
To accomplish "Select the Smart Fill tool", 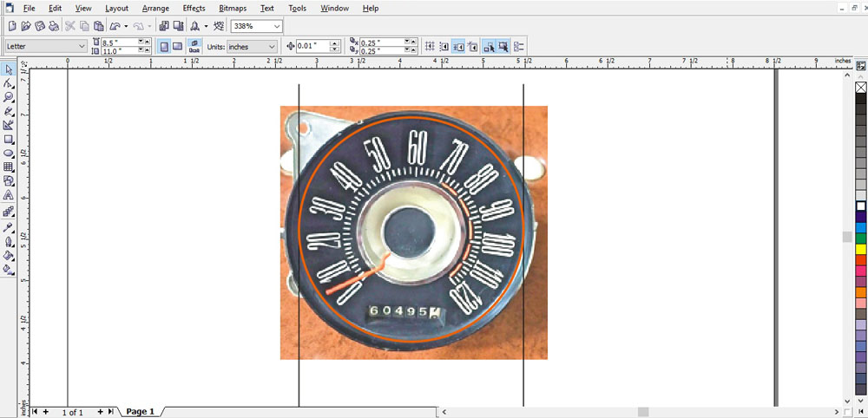I will pyautogui.click(x=9, y=126).
